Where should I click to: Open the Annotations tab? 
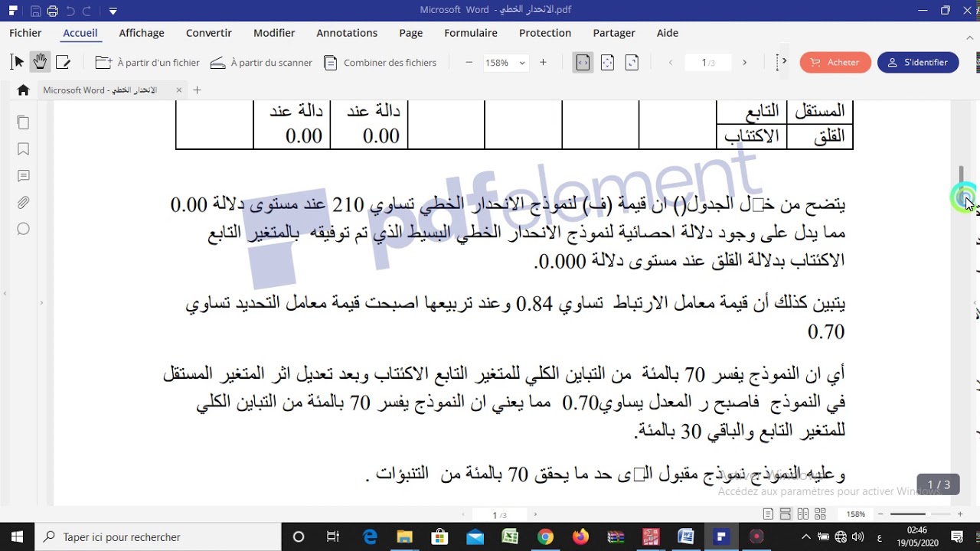[x=347, y=33]
